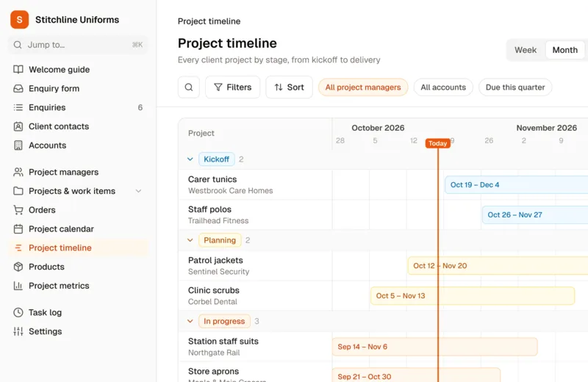The height and width of the screenshot is (382, 588).
Task: Click the Settings sliders icon
Action: click(18, 331)
